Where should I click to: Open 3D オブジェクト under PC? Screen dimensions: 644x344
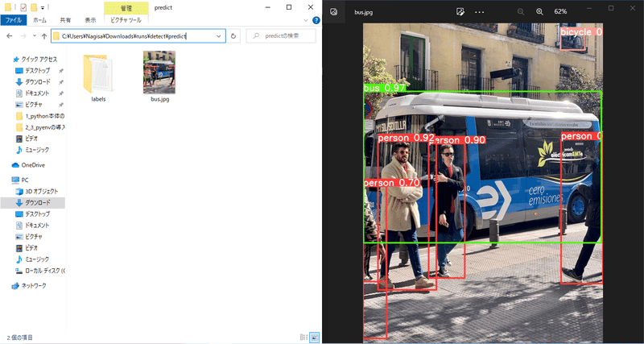point(36,191)
